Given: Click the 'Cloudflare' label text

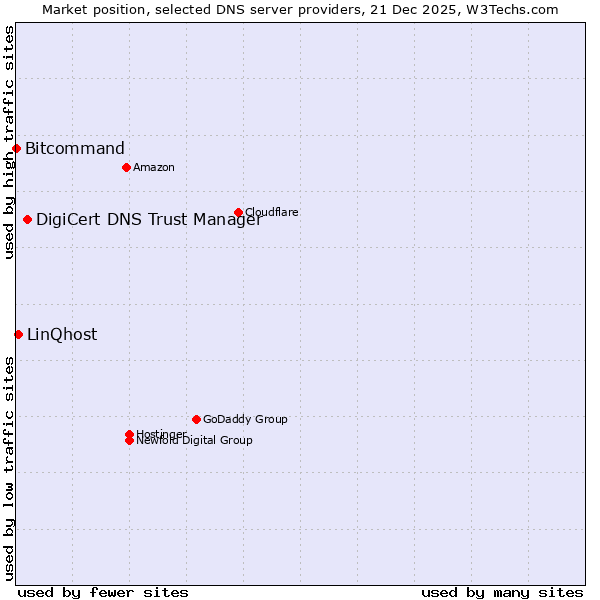Looking at the screenshot, I should coord(272,212).
